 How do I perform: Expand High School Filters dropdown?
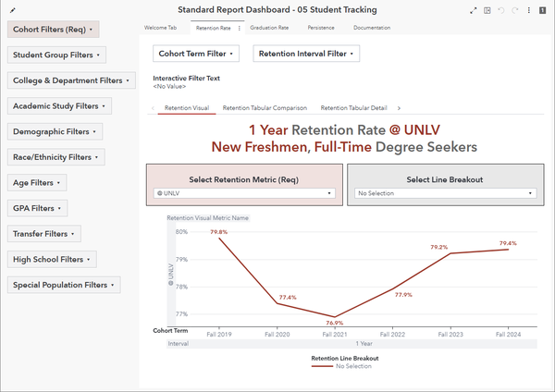[52, 259]
